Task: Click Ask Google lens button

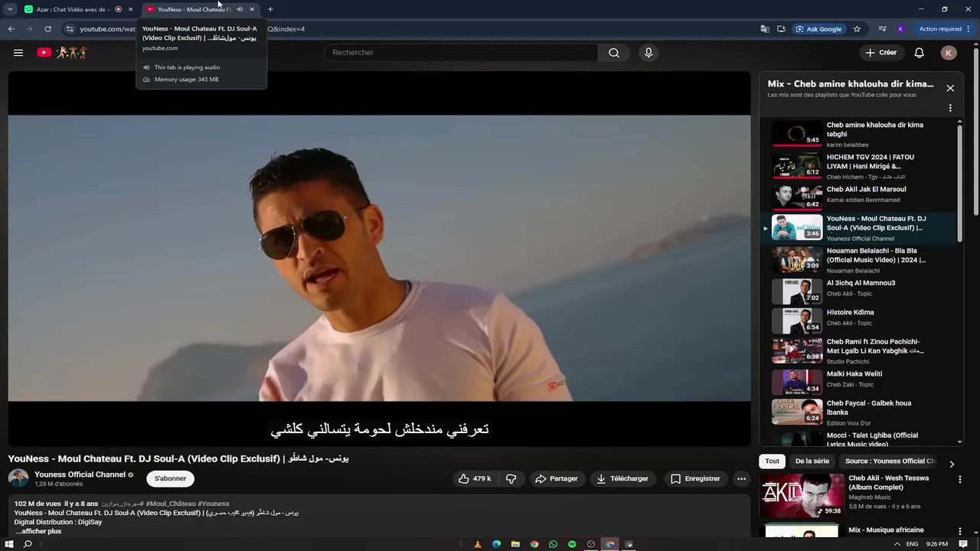Action: tap(818, 29)
